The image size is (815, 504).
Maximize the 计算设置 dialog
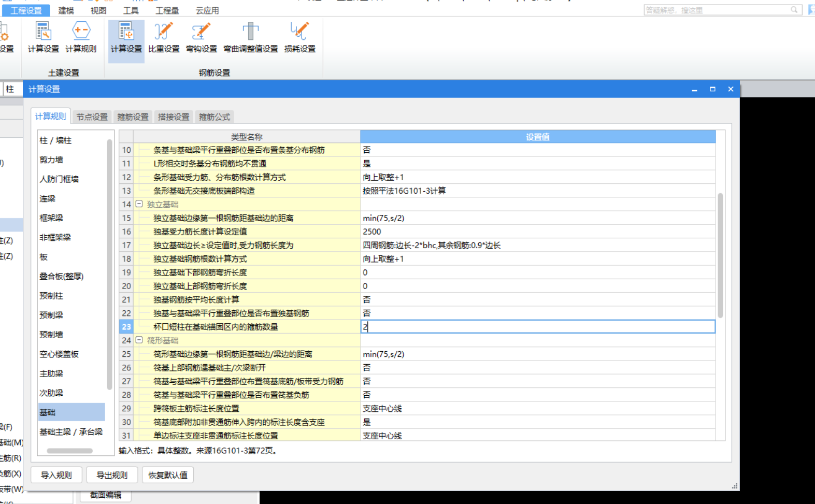[x=712, y=89]
